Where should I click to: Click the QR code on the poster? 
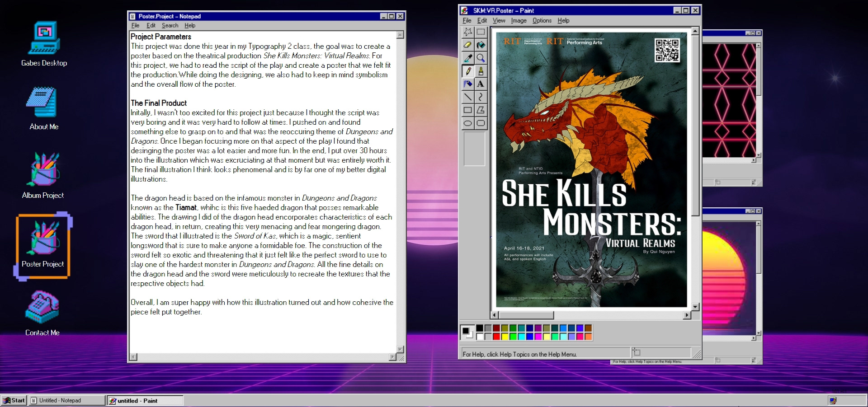[x=667, y=50]
